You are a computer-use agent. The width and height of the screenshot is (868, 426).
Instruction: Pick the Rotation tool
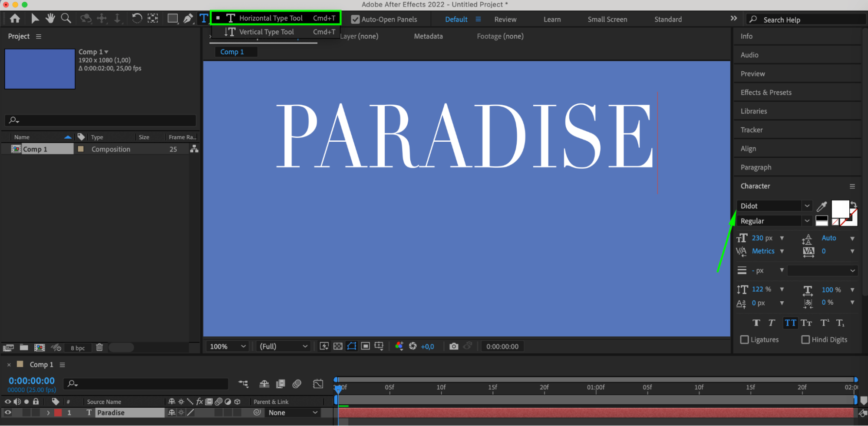click(136, 19)
